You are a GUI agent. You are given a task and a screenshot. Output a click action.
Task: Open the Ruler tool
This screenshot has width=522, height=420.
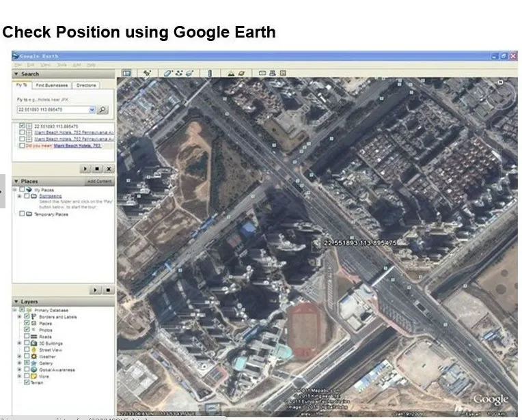point(210,73)
